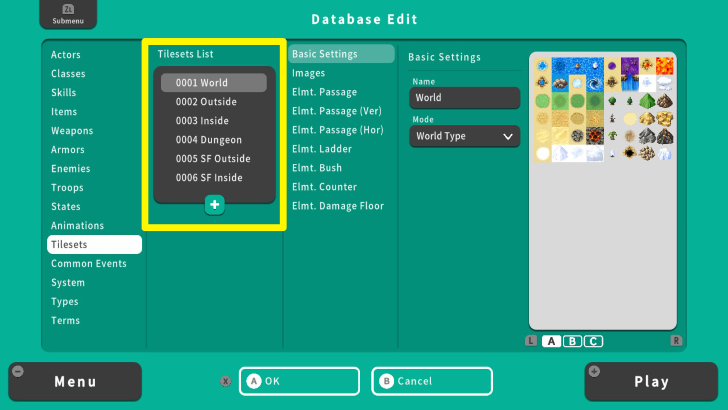Click the X button icon
Image resolution: width=728 pixels, height=410 pixels.
[x=226, y=381]
